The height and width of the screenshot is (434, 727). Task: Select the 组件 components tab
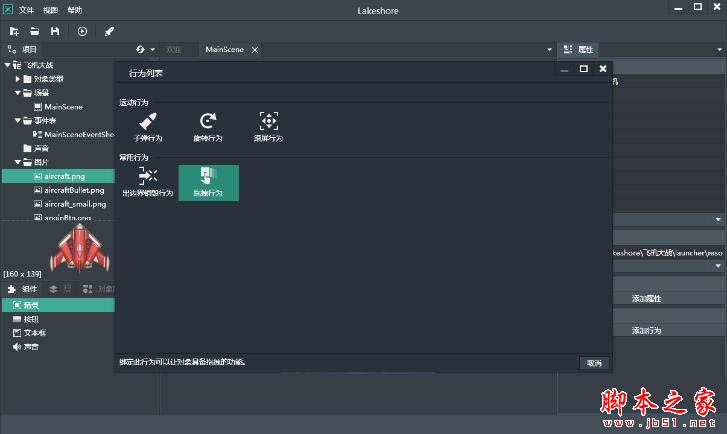click(x=23, y=289)
